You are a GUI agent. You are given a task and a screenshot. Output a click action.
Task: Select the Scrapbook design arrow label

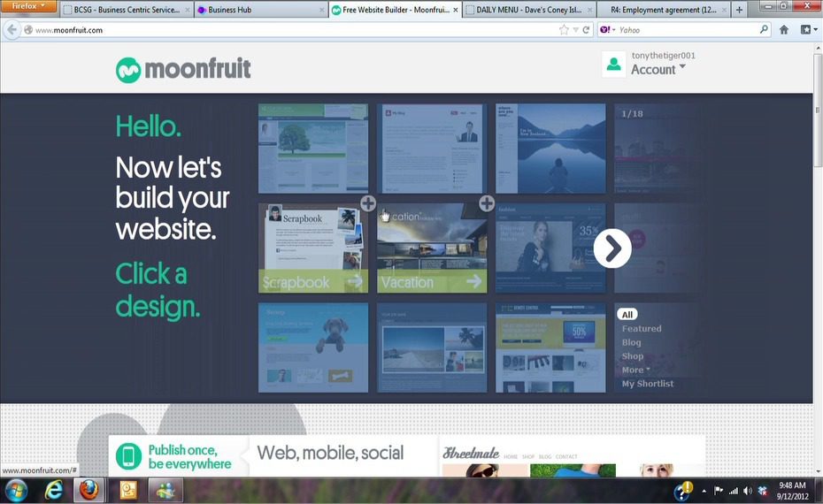point(312,282)
